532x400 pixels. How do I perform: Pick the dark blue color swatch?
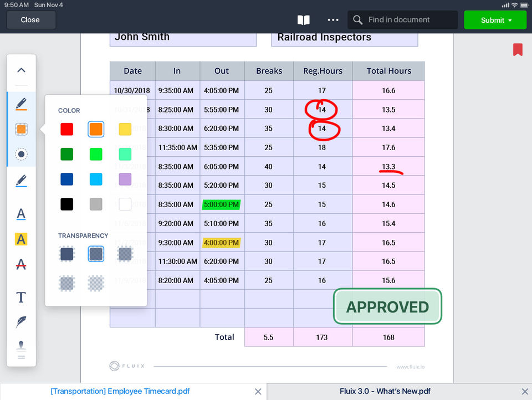coord(67,179)
